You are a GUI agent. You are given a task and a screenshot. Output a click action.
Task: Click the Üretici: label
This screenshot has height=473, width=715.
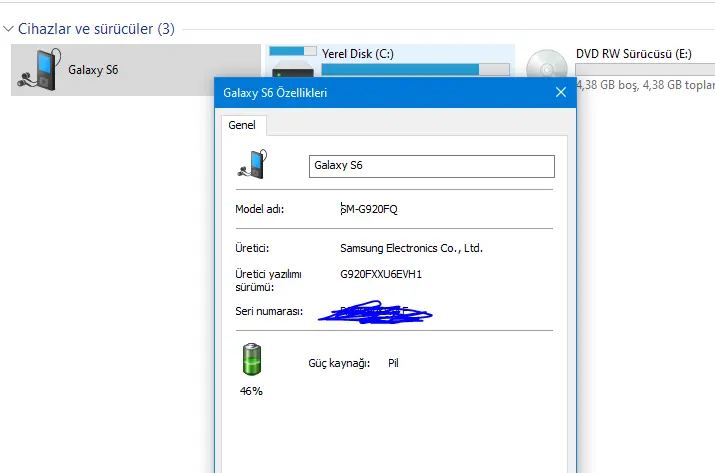point(252,248)
